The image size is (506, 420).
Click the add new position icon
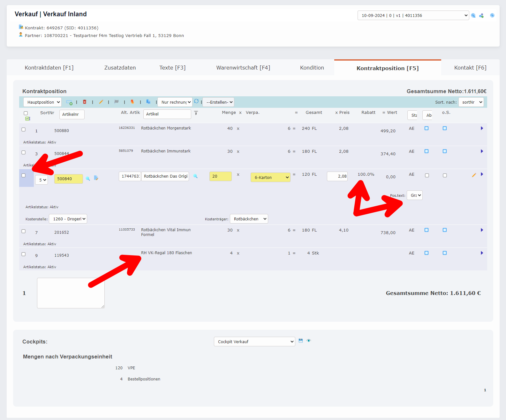click(x=69, y=102)
